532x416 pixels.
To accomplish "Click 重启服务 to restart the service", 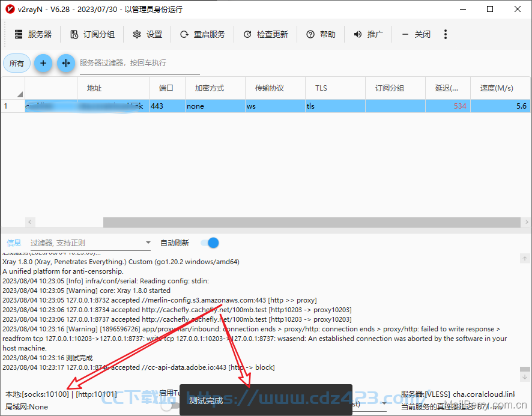I will [x=202, y=34].
